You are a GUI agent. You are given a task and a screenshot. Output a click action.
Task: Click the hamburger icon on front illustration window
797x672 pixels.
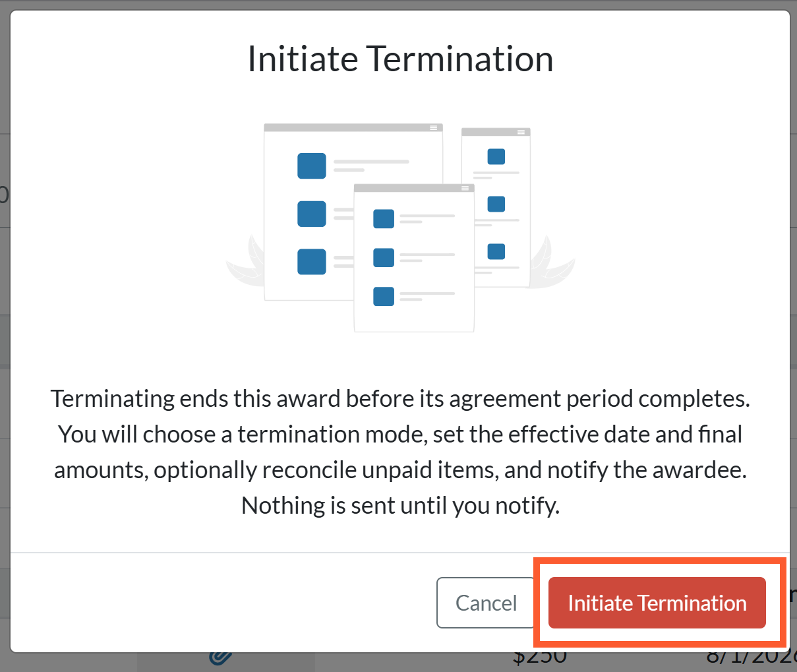(x=465, y=189)
